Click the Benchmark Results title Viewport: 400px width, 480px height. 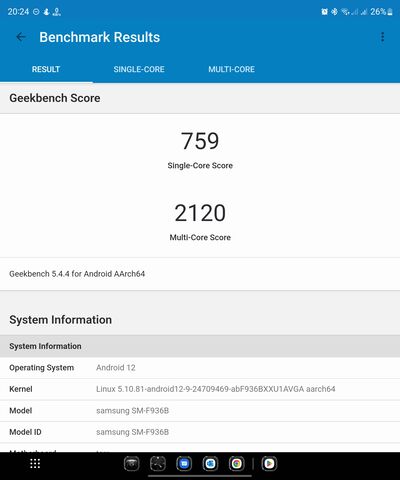pos(100,37)
